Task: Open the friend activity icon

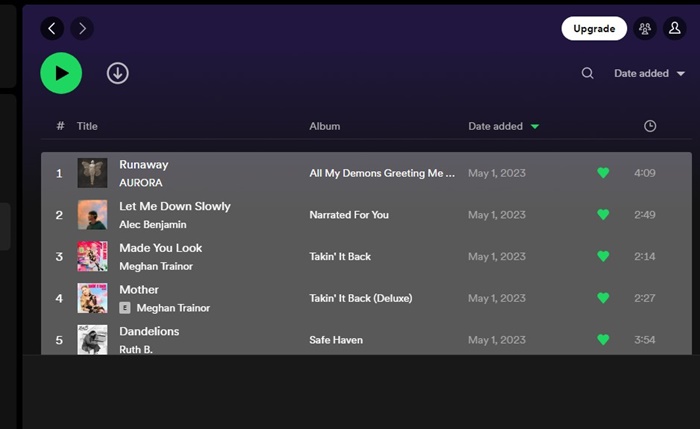Action: coord(645,29)
